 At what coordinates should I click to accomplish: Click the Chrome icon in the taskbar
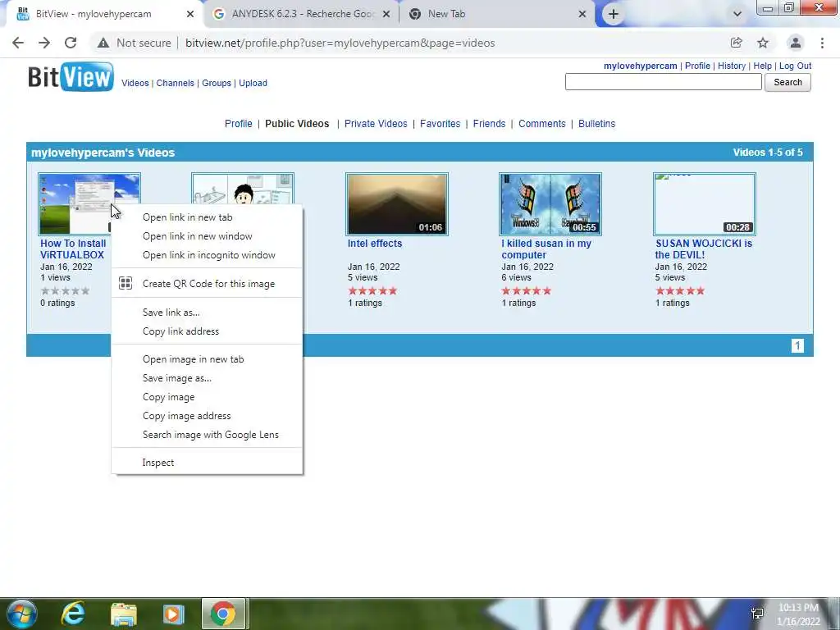coord(223,614)
